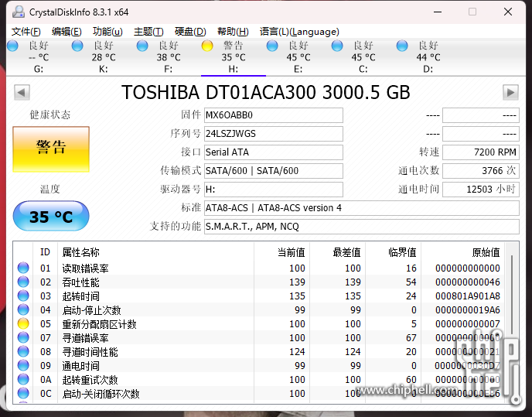Select drive D: status orb at 44 °C

coord(402,46)
